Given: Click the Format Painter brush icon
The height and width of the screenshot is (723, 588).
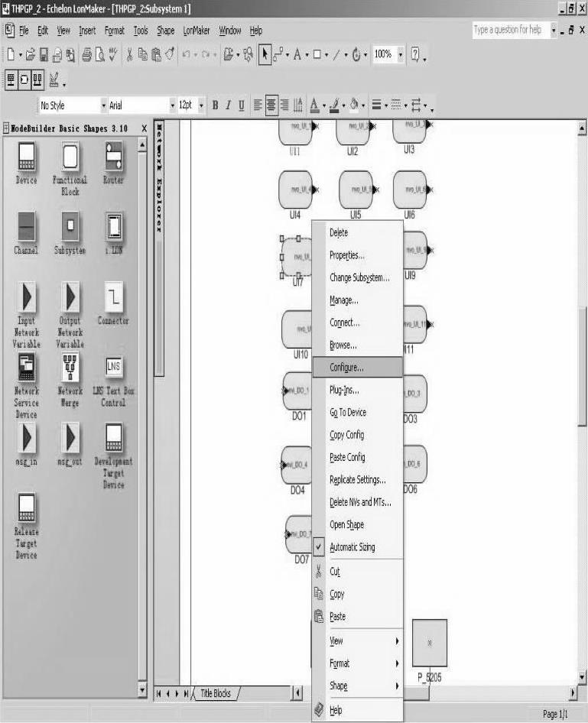Looking at the screenshot, I should (x=170, y=54).
